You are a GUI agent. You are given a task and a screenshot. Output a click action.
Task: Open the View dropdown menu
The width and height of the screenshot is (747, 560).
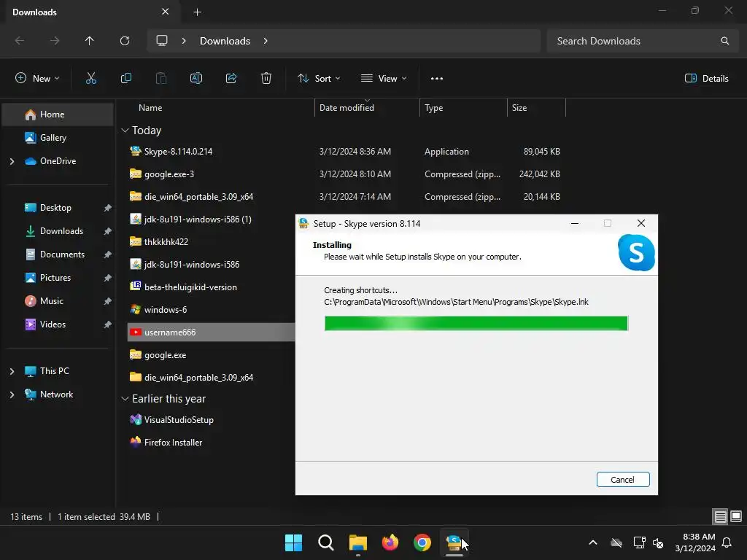point(384,79)
